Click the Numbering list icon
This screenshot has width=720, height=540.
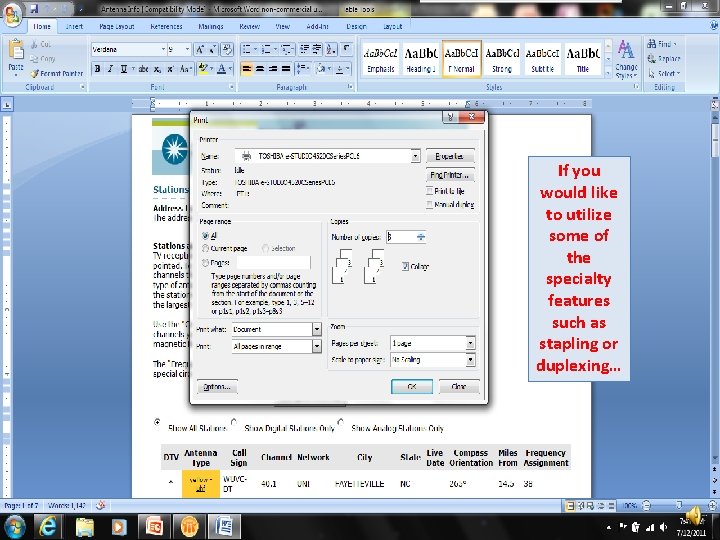[266, 49]
